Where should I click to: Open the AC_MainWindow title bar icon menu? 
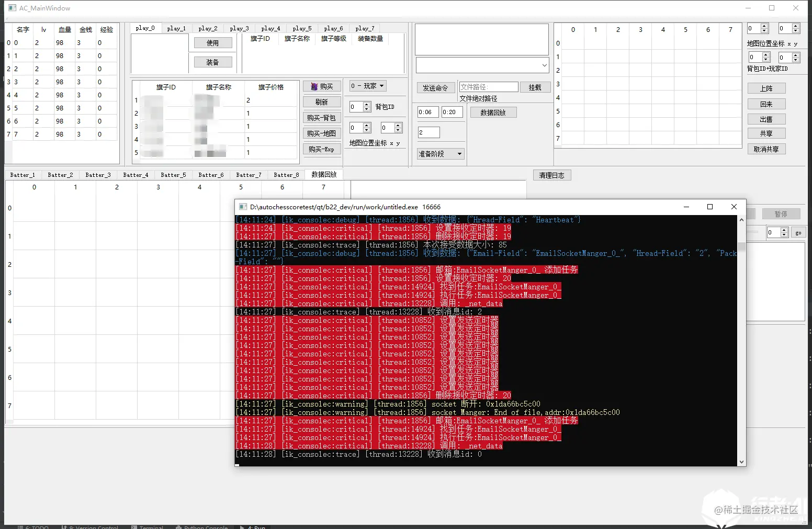[13, 8]
